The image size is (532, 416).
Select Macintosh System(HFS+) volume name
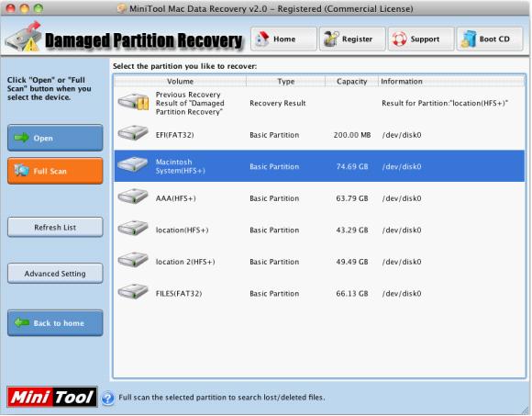[x=181, y=166]
